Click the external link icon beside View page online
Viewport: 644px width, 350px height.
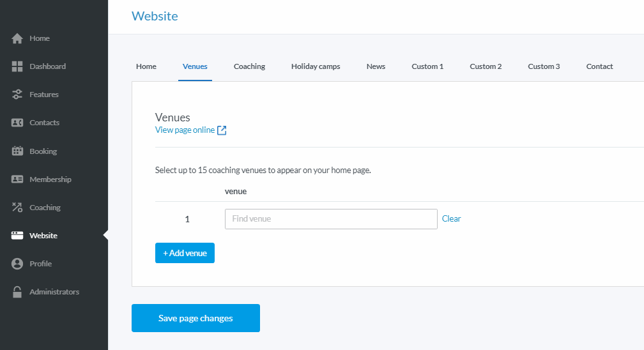tap(222, 130)
